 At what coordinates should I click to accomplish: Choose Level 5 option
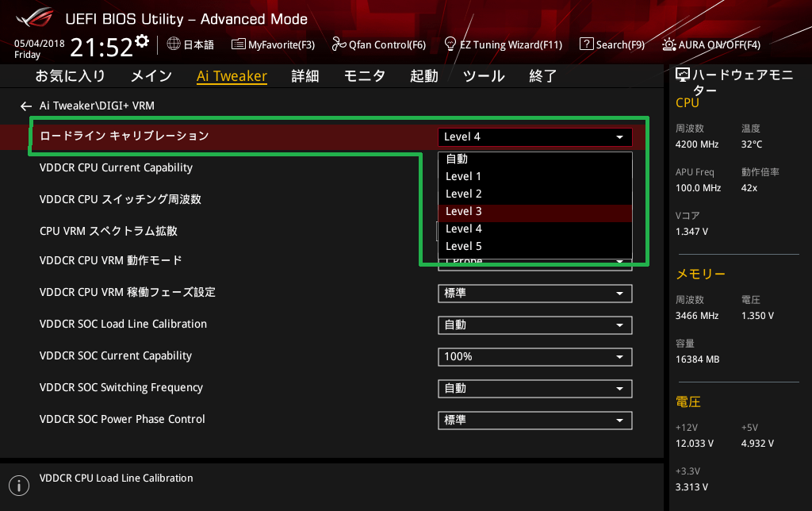tap(535, 246)
